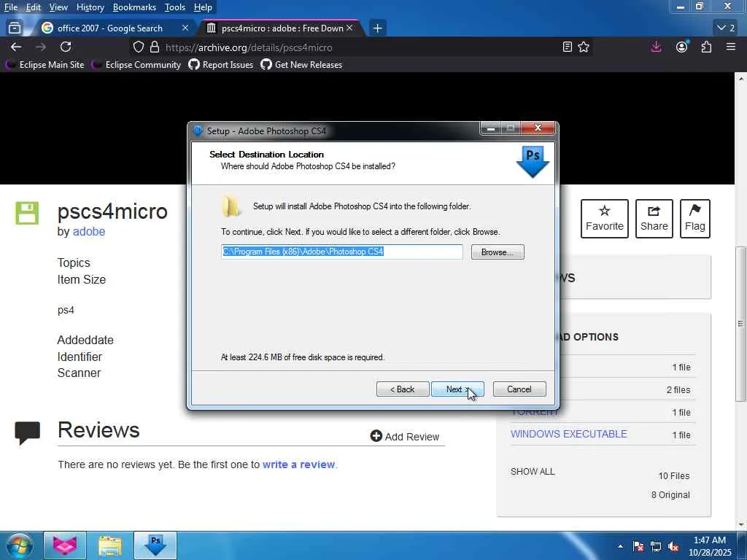747x560 pixels.
Task: Open the View menu
Action: [x=58, y=7]
